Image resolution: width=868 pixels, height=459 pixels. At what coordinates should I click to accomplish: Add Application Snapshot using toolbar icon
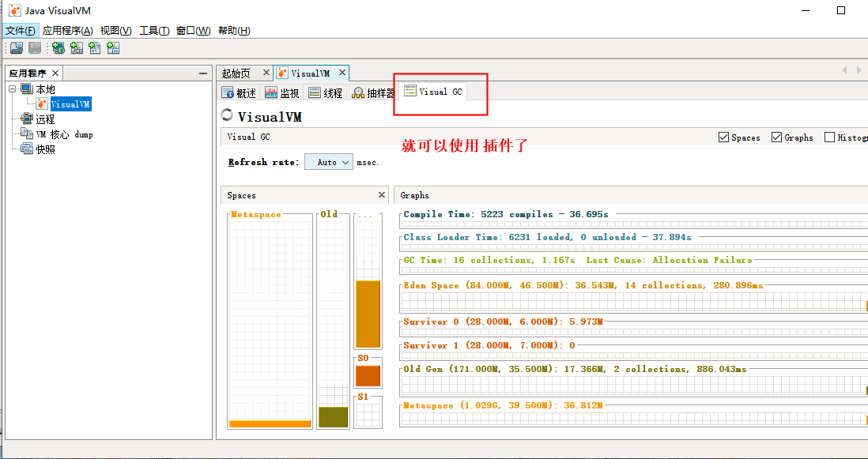coord(113,48)
